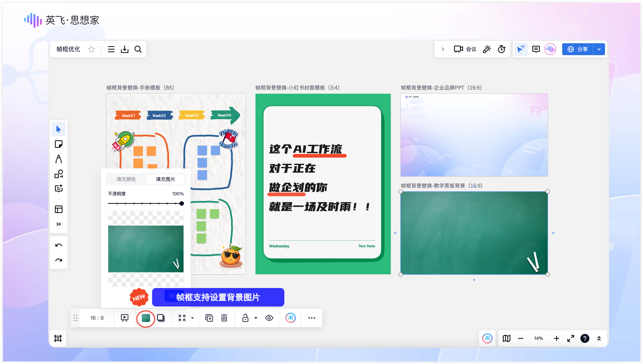Enter fullscreen mode
Screen dimensions: 643x364
571,338
